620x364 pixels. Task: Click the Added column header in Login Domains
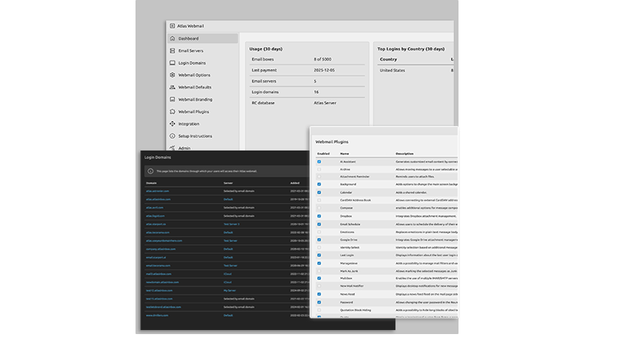click(x=295, y=184)
